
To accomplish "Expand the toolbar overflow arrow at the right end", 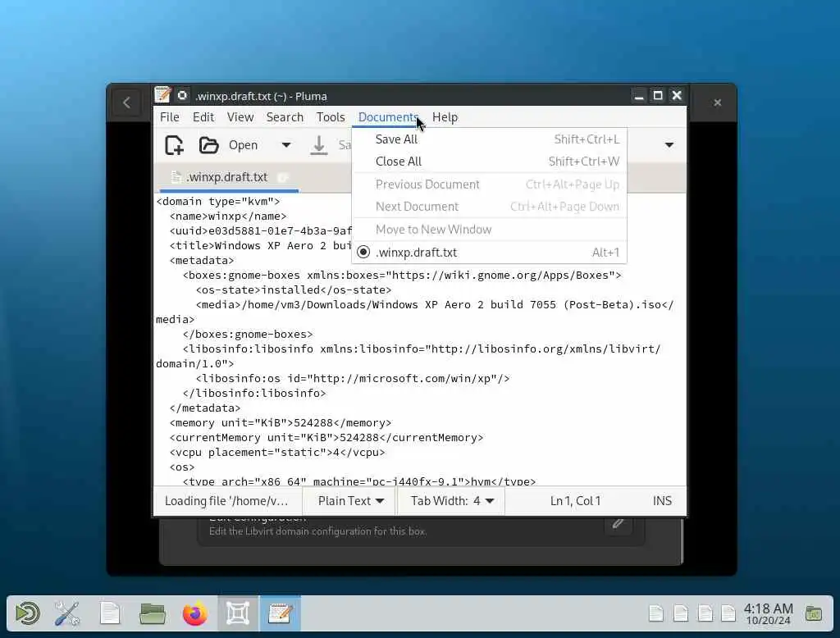I will (669, 145).
